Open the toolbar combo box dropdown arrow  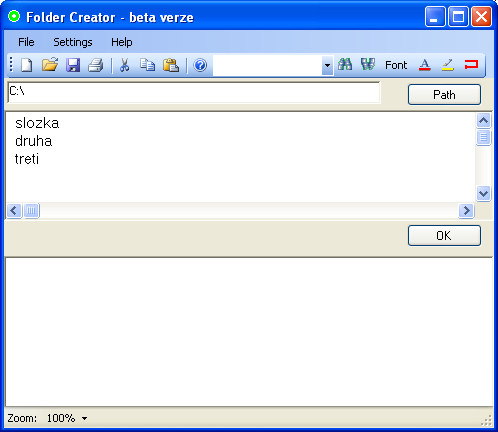tap(328, 65)
